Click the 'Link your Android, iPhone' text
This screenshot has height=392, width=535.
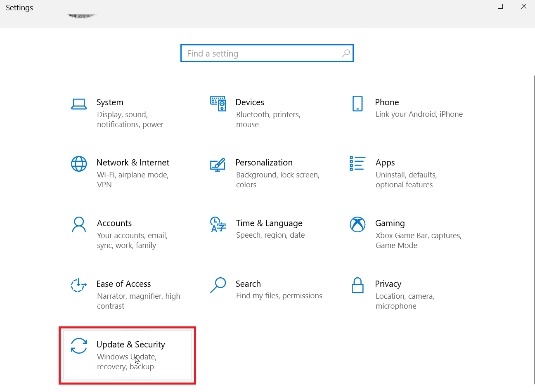click(419, 114)
